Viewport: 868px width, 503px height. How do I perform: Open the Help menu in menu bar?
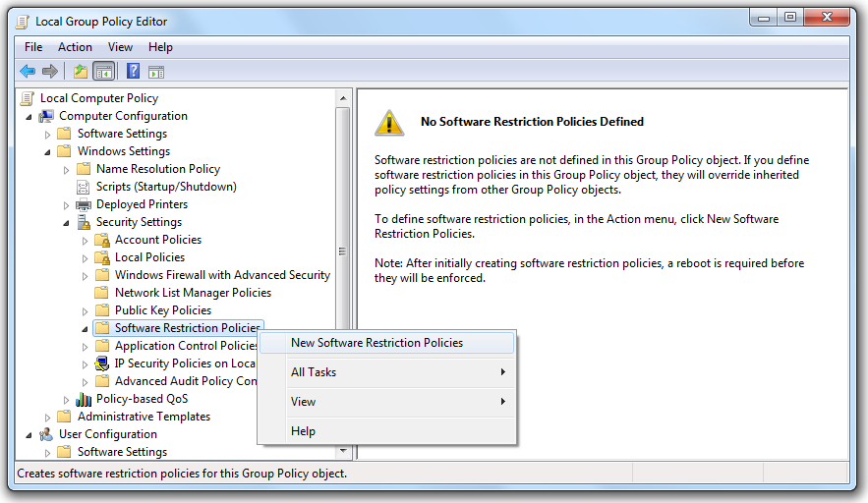[x=160, y=47]
